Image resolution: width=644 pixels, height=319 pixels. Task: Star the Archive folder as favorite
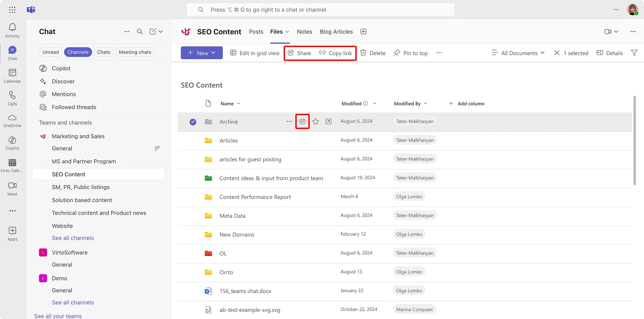click(315, 121)
